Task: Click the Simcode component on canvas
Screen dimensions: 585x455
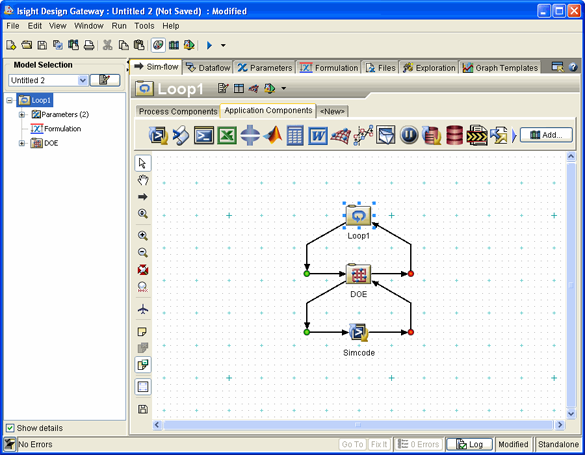Action: pyautogui.click(x=359, y=332)
